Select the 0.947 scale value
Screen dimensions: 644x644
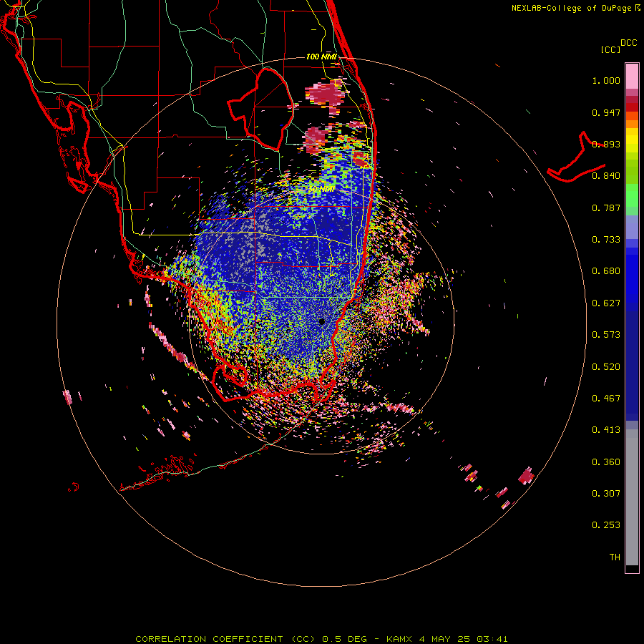(x=606, y=112)
